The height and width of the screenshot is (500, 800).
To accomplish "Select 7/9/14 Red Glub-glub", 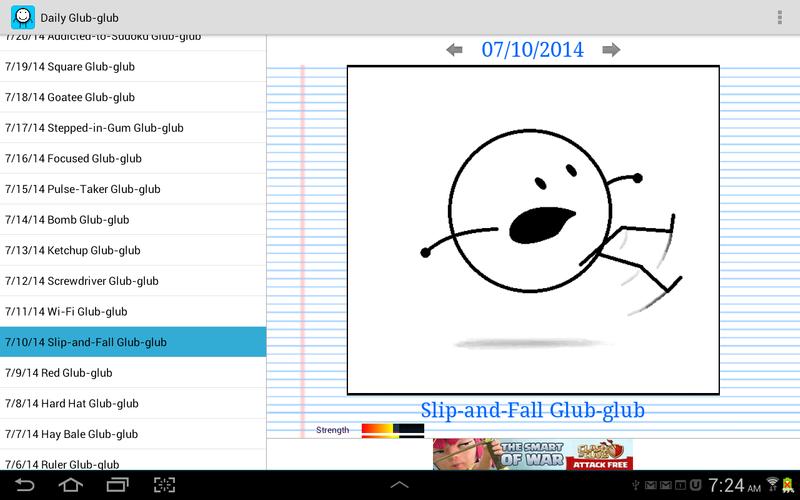I will pyautogui.click(x=133, y=372).
